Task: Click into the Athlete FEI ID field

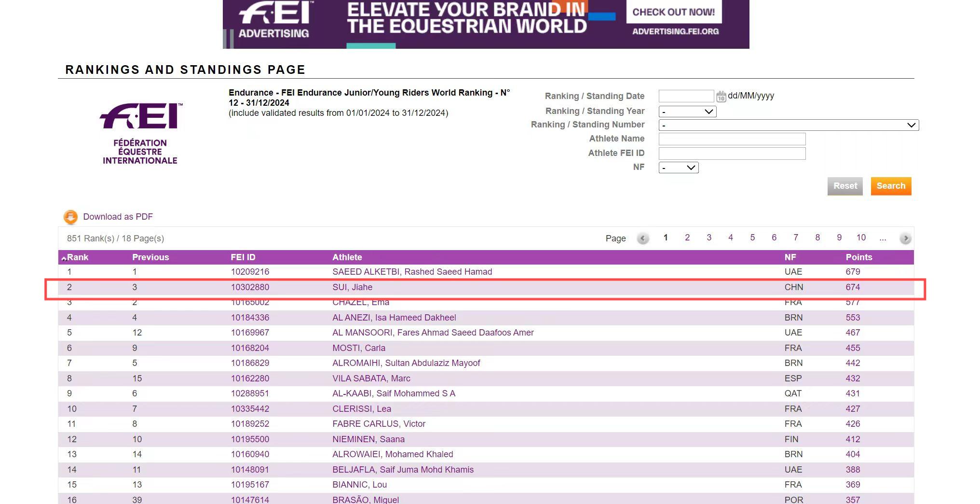Action: (732, 154)
